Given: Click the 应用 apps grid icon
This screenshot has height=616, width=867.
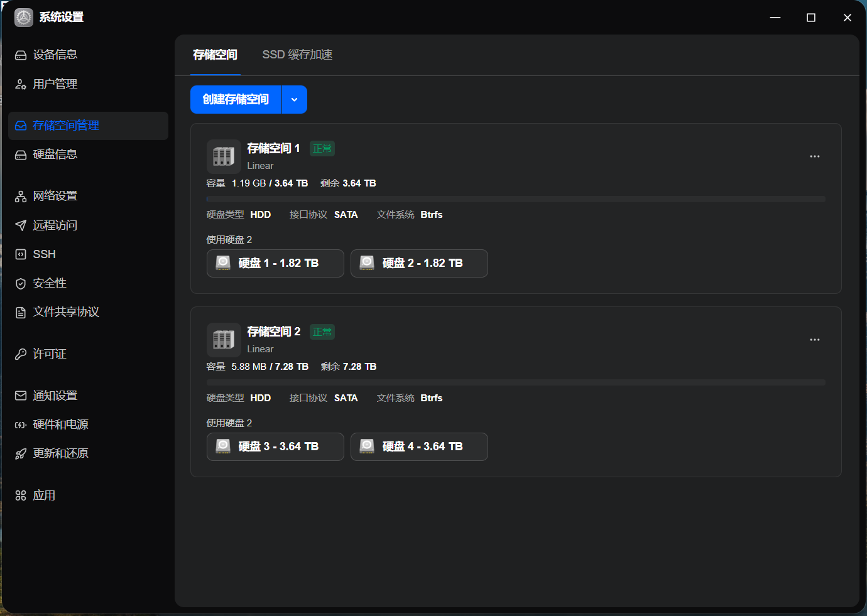Looking at the screenshot, I should point(21,495).
